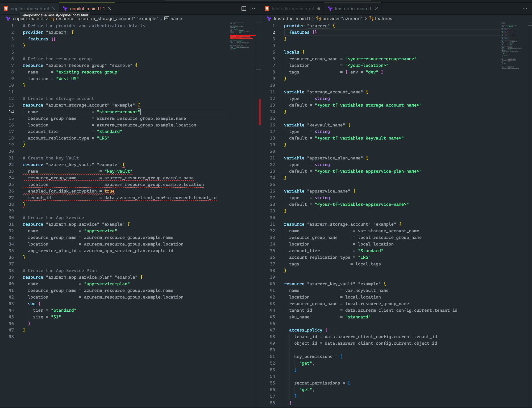Click the split editor right icon
Image resolution: width=532 pixels, height=408 pixels.
(x=244, y=9)
